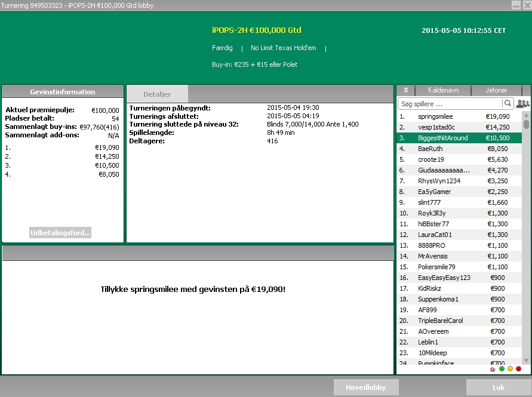Sort players by the # column
This screenshot has width=532, height=397.
(406, 90)
